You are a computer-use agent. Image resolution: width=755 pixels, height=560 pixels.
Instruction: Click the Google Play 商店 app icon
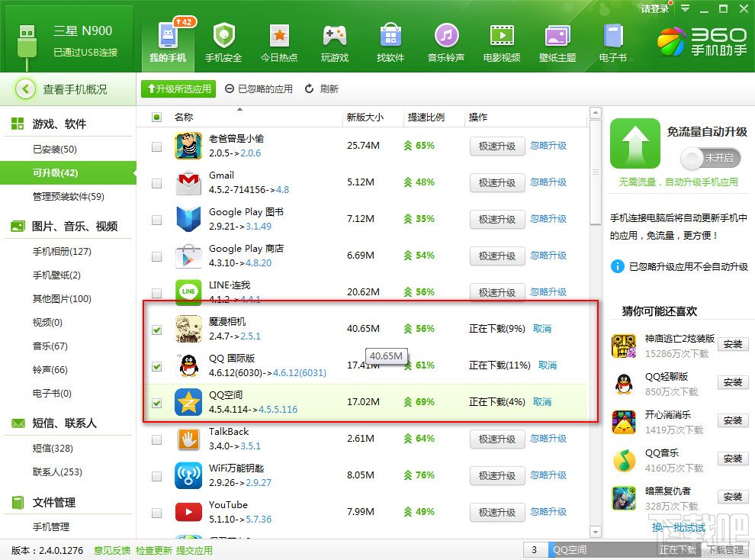coord(188,256)
